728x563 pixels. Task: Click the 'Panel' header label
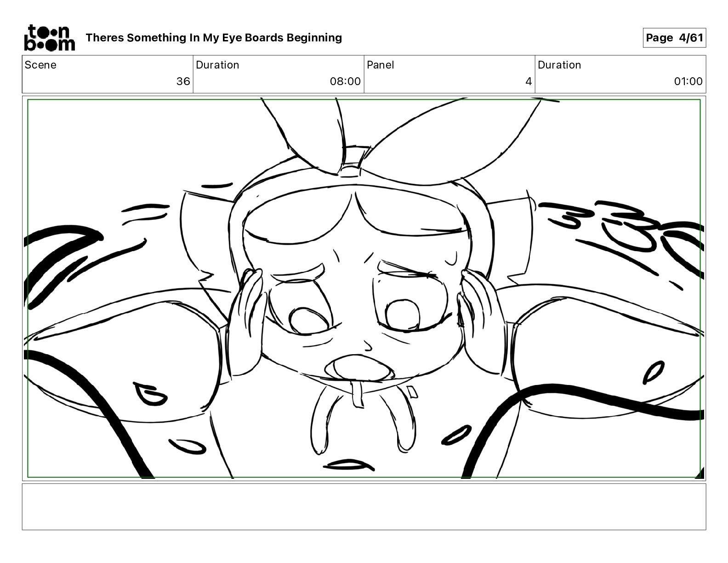[381, 65]
